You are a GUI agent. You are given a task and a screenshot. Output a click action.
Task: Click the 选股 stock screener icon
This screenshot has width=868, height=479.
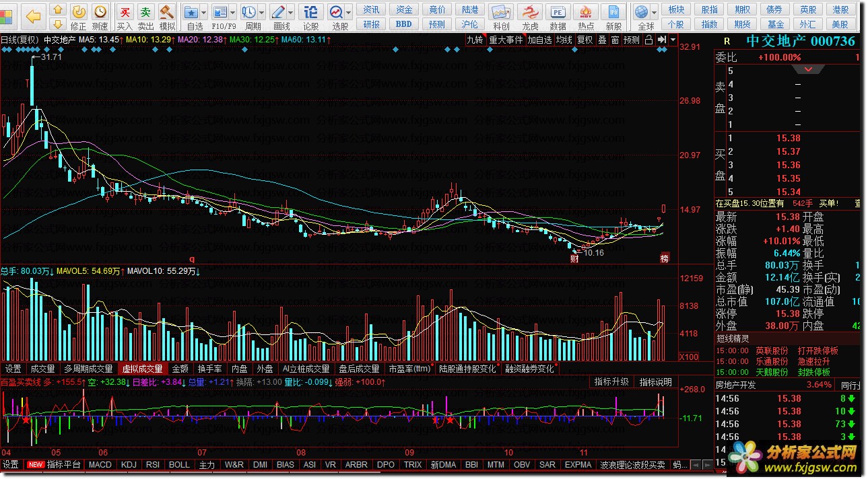(337, 12)
